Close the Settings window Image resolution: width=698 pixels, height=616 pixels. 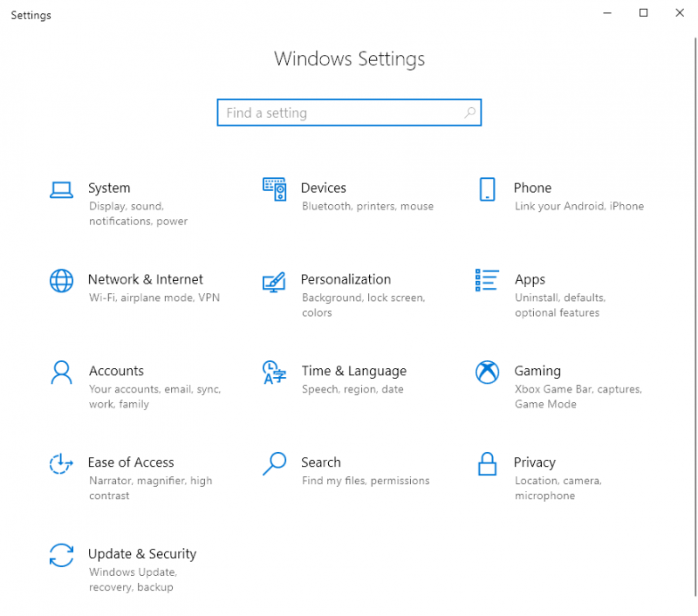point(680,13)
